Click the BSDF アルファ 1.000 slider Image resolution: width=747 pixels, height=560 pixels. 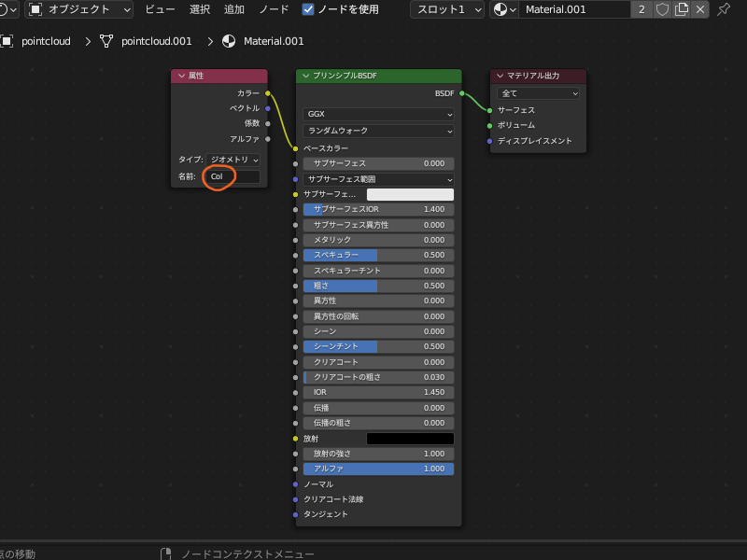tap(378, 469)
